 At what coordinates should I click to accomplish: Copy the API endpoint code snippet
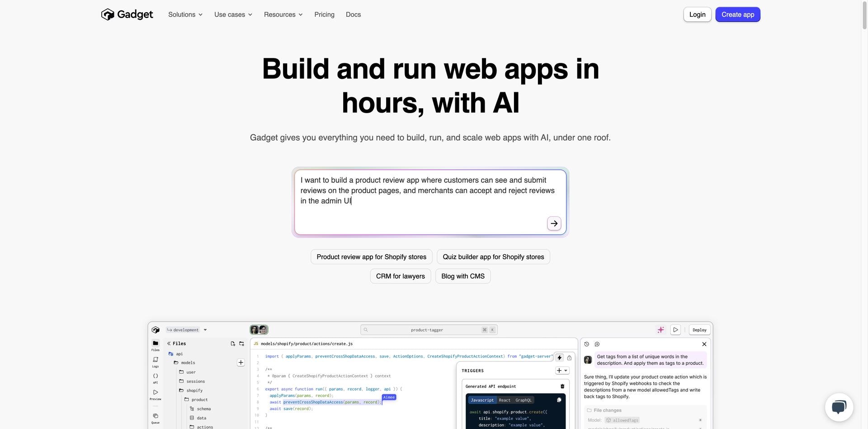pyautogui.click(x=559, y=400)
